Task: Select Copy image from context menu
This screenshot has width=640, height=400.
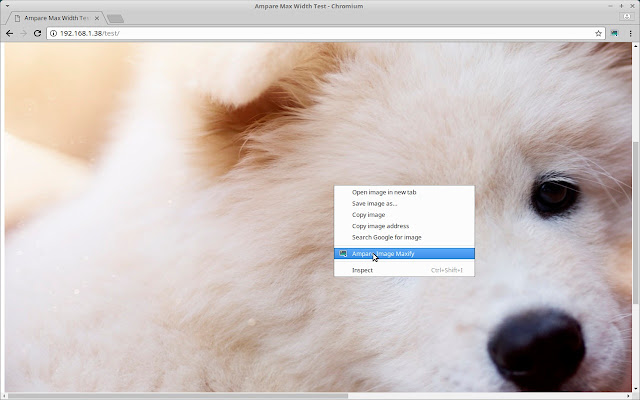Action: pyautogui.click(x=404, y=215)
